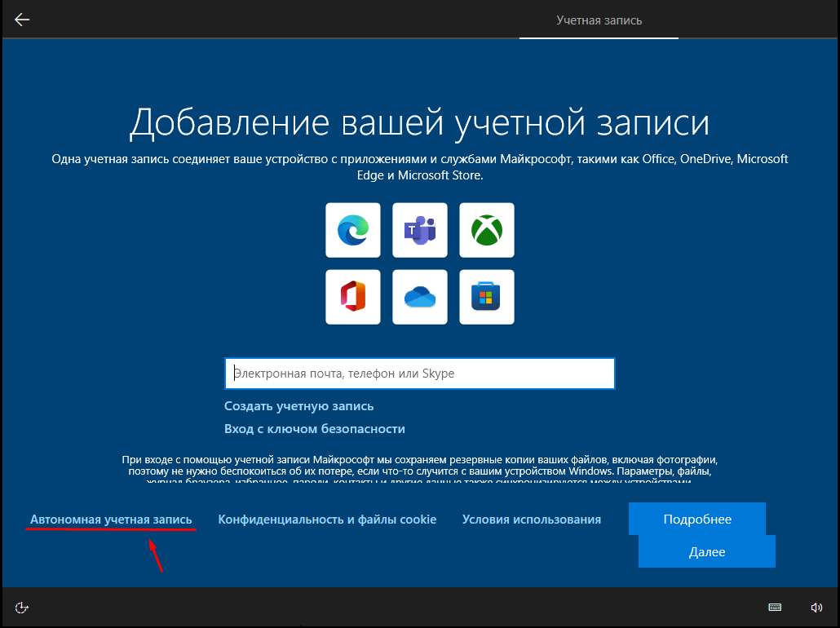Select the Xbox tile
The height and width of the screenshot is (628, 840).
pos(487,230)
